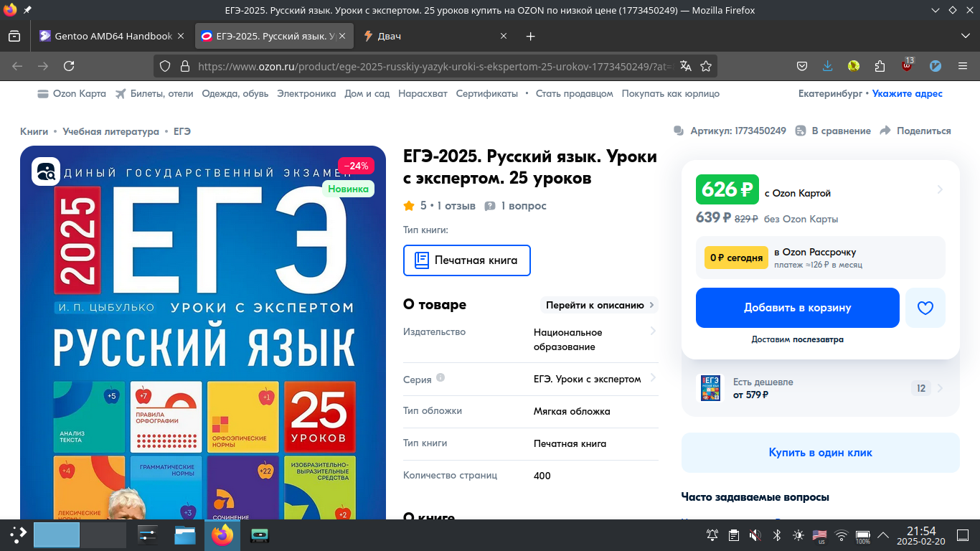Open the Firefox icon in the taskbar
980x551 pixels.
222,535
